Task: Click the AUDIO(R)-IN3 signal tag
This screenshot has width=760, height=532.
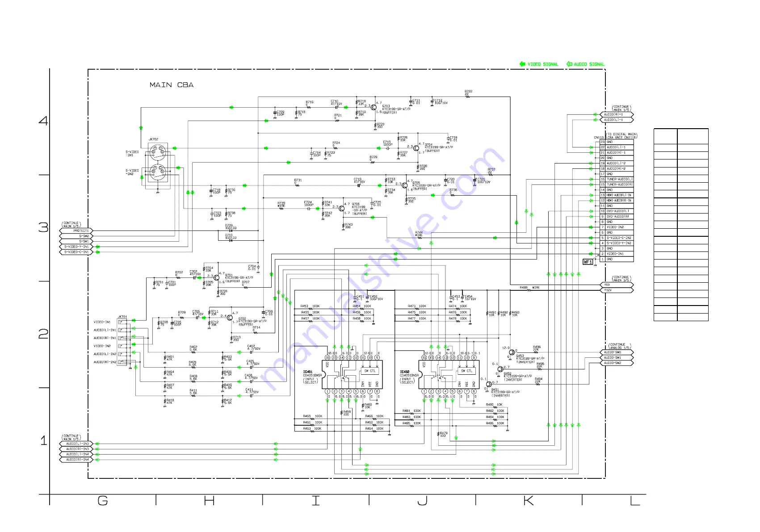Action: (x=76, y=449)
